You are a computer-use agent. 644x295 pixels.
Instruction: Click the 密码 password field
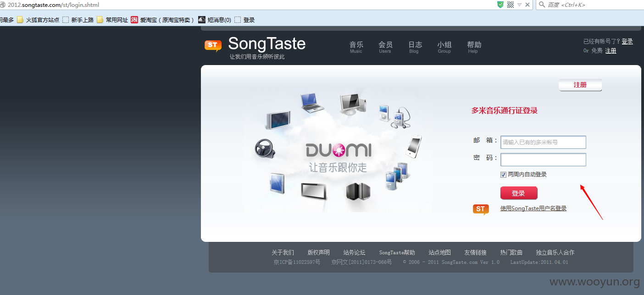(x=543, y=159)
